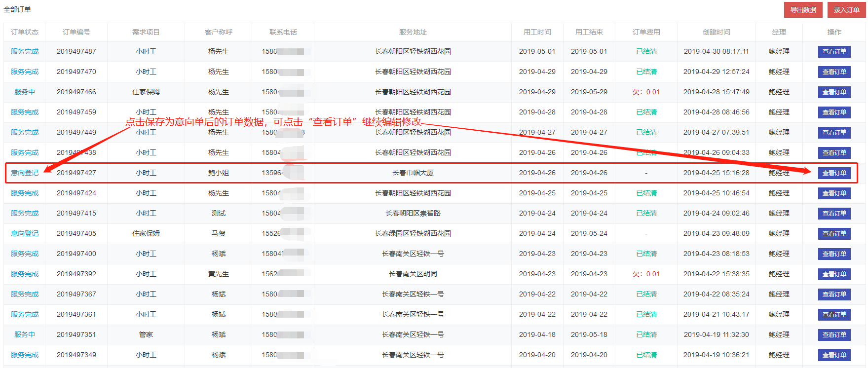The width and height of the screenshot is (868, 368).
Task: Open 查看订单 for order 2019497405
Action: [x=834, y=234]
